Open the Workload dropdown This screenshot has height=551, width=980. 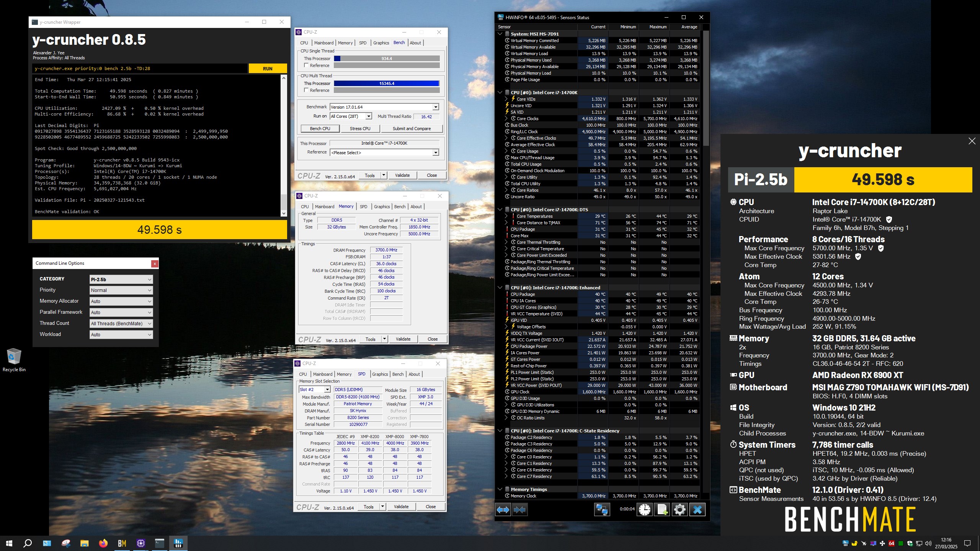click(121, 334)
